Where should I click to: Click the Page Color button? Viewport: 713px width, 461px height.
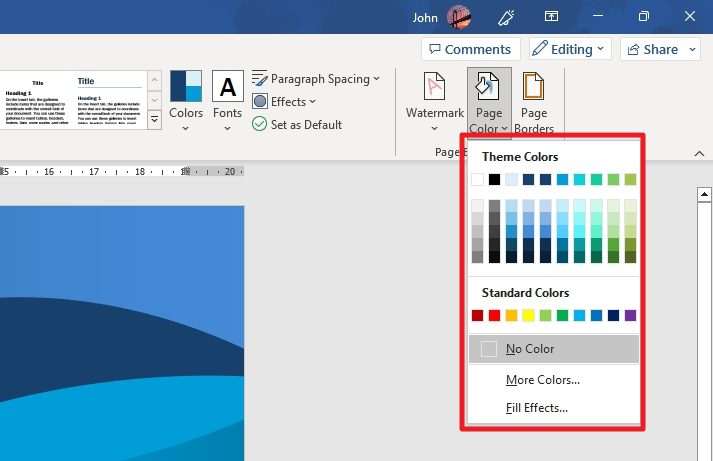click(489, 102)
